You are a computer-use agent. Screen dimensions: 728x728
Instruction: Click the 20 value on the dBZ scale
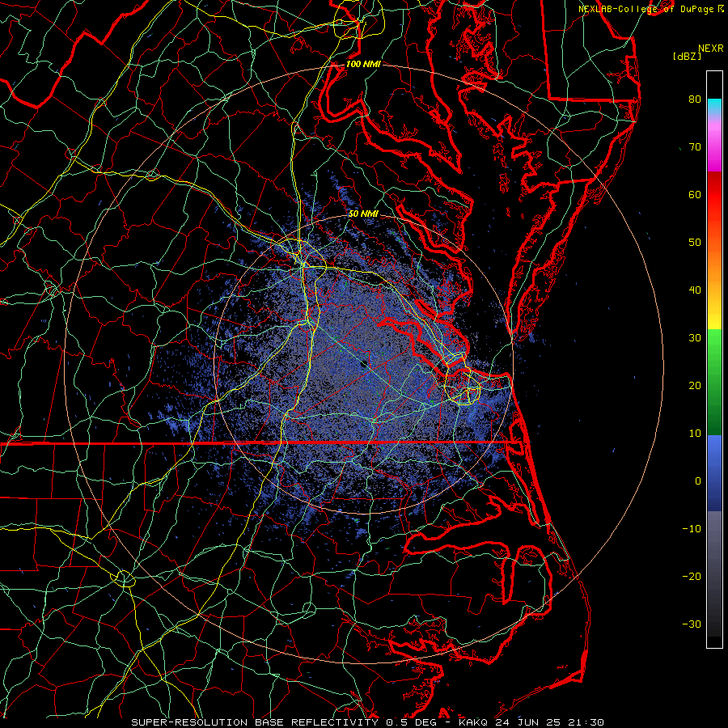[695, 386]
